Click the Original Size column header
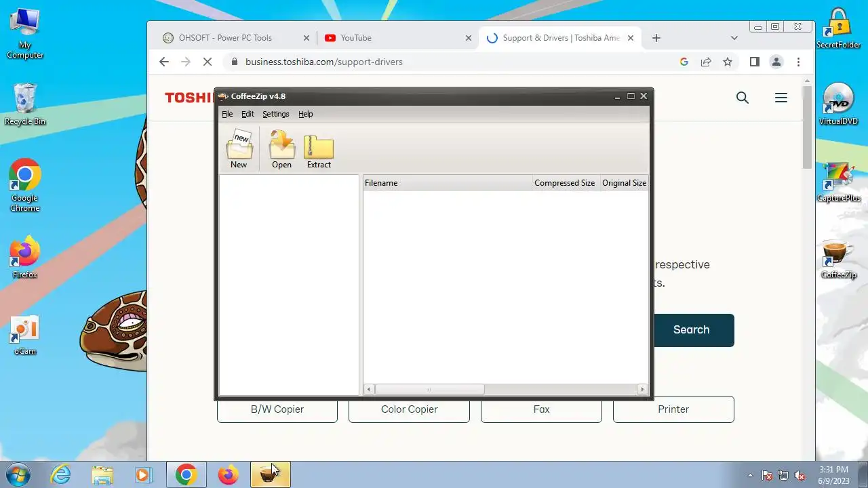Image resolution: width=868 pixels, height=488 pixels. (624, 183)
